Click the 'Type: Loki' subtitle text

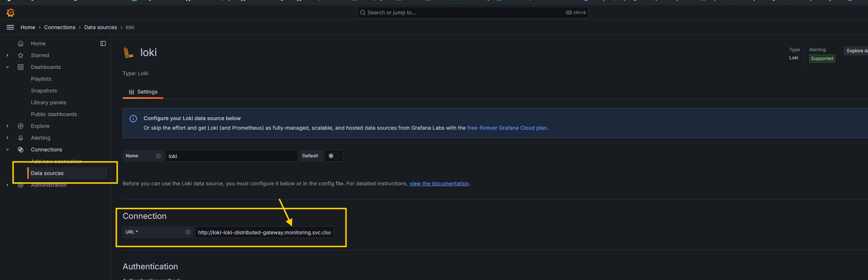click(x=136, y=73)
